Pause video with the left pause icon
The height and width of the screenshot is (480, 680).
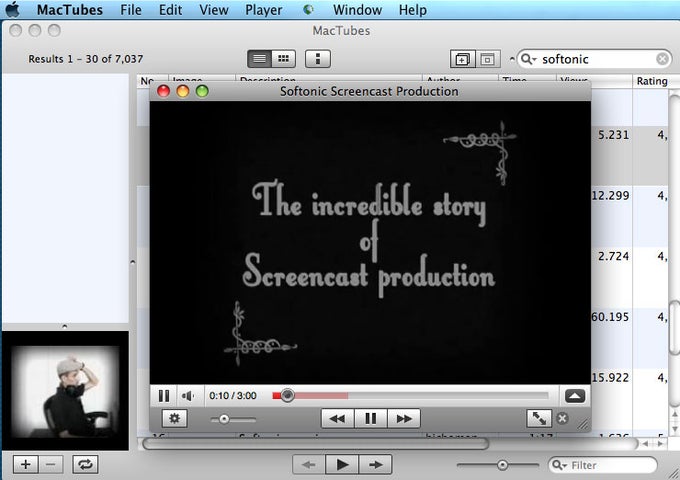[x=164, y=395]
